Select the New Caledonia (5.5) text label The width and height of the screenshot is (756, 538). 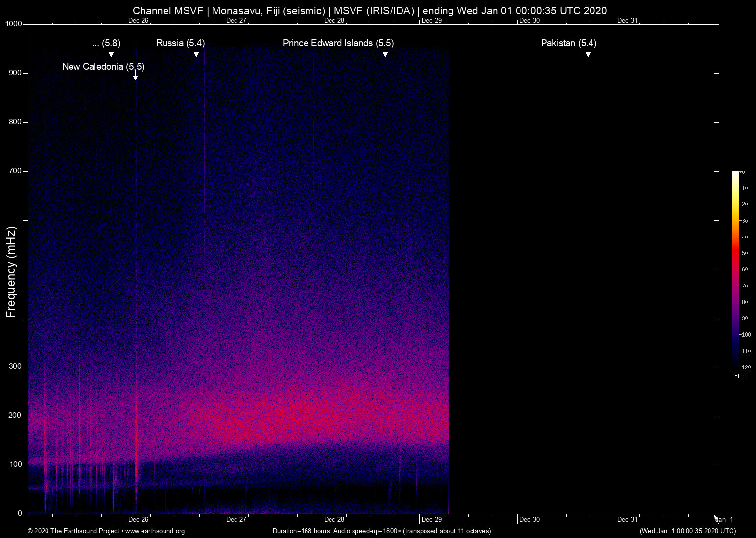pos(103,67)
